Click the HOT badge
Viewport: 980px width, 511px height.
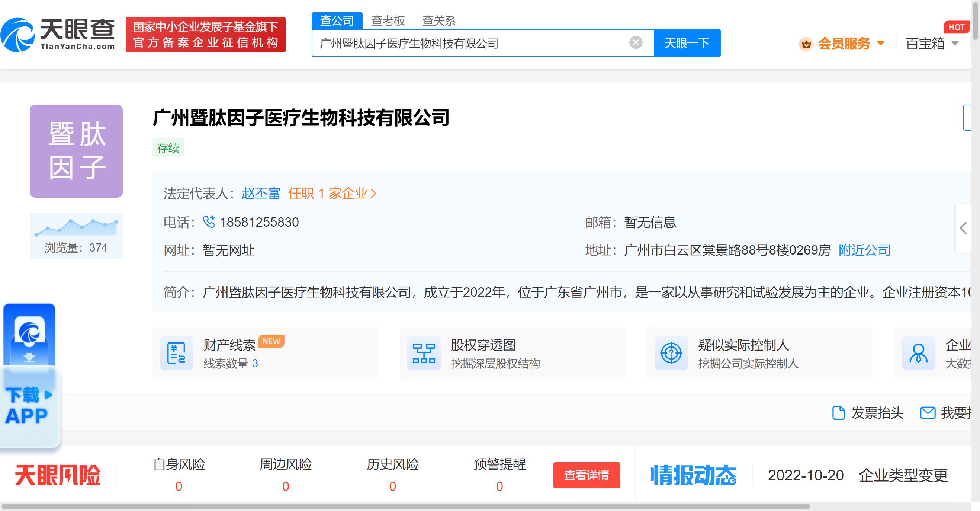click(957, 27)
